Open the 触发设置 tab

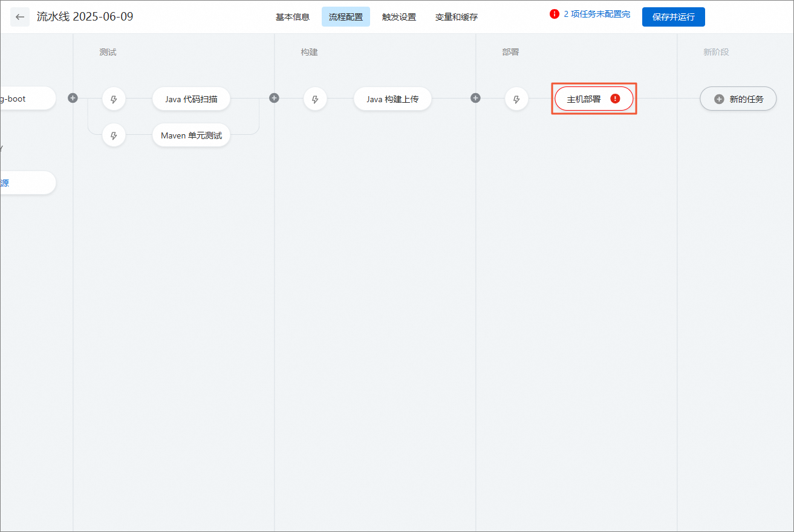point(399,17)
